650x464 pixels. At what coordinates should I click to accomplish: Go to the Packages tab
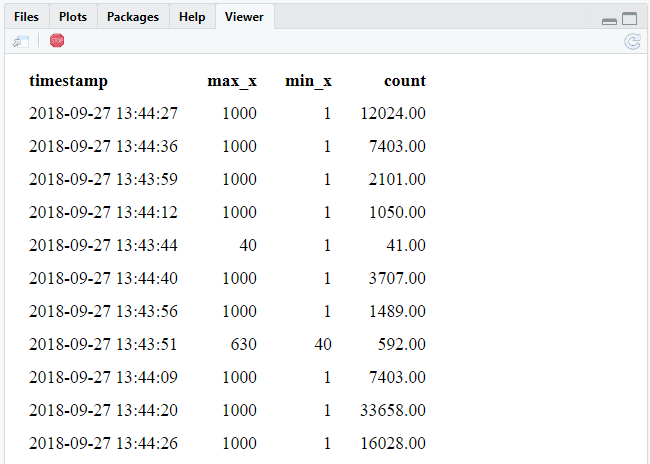[132, 17]
